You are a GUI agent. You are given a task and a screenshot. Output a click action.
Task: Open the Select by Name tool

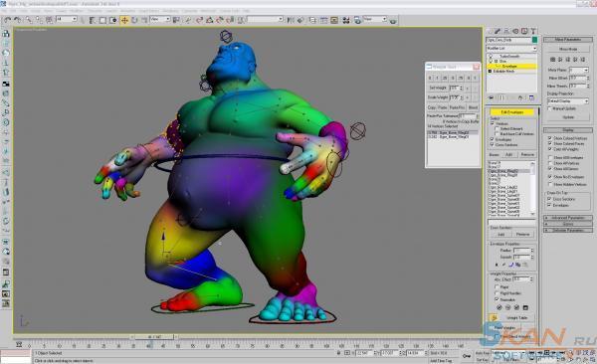click(x=93, y=20)
